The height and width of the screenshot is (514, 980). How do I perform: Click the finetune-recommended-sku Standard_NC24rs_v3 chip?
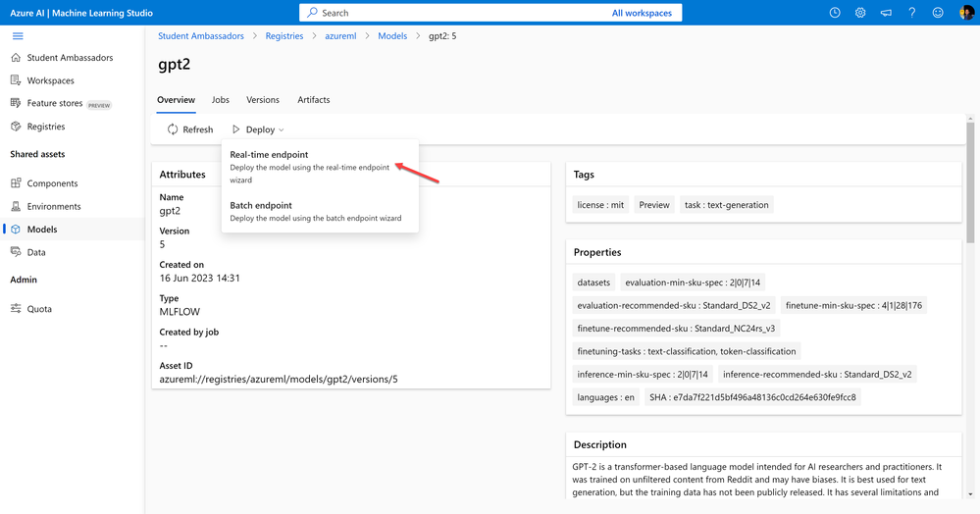[x=676, y=329]
